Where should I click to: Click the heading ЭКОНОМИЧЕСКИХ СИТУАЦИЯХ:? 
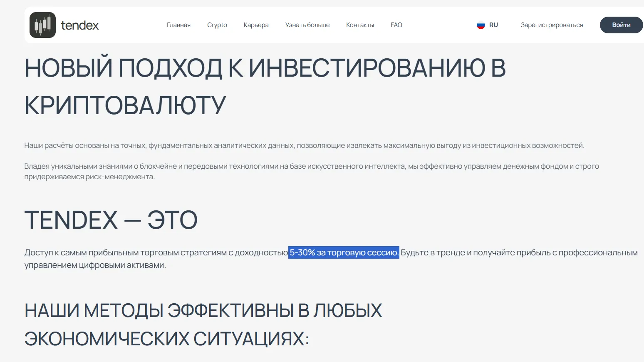167,339
